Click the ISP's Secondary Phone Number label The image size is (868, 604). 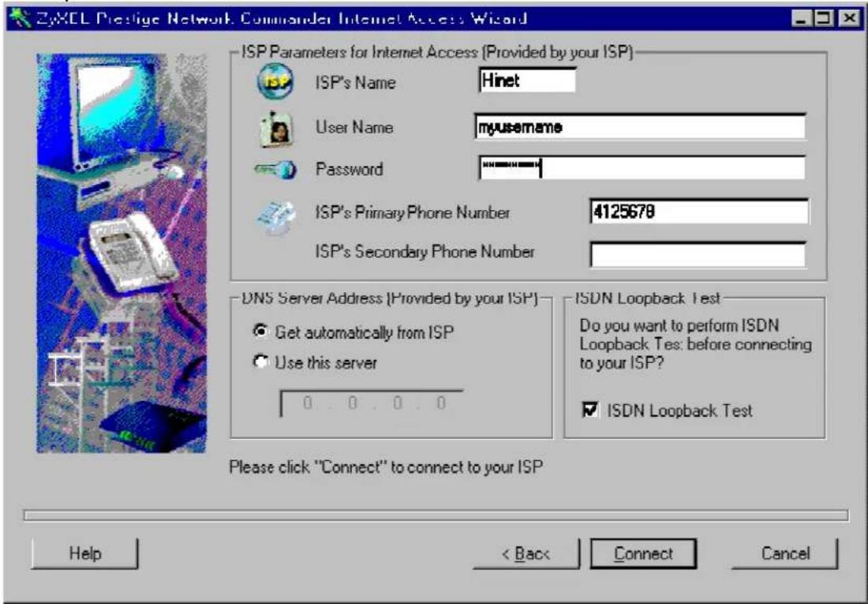425,252
